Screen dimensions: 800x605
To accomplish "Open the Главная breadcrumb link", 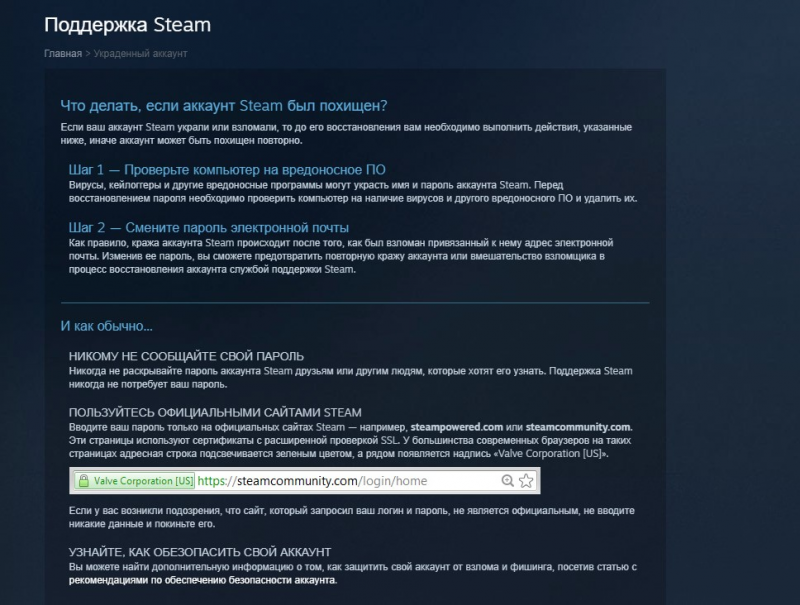I will click(x=63, y=54).
